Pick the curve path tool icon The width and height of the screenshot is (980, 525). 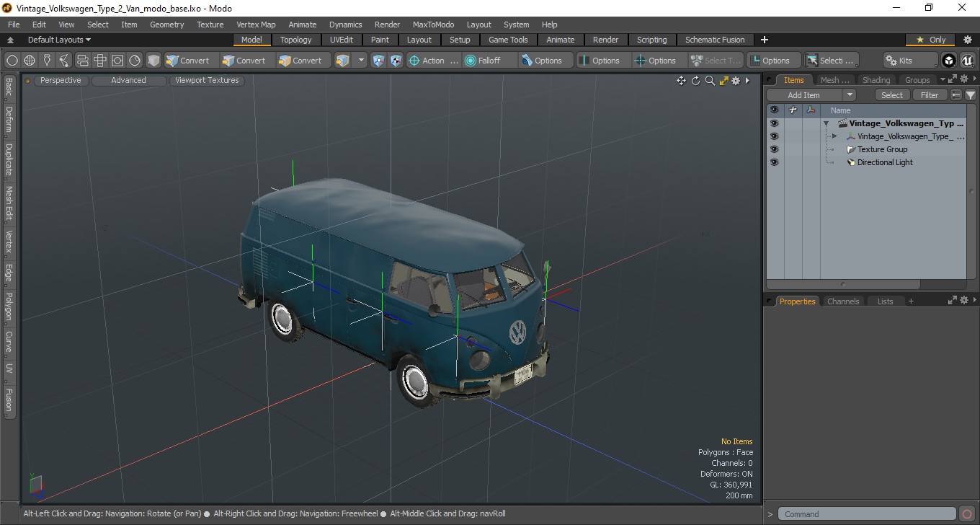(x=65, y=61)
